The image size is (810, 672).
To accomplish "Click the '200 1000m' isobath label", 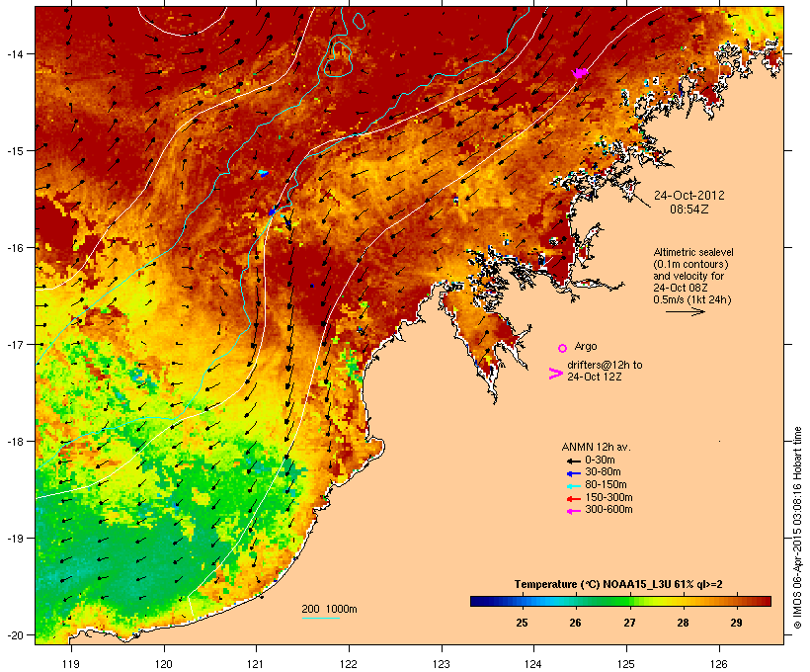I will 329,609.
